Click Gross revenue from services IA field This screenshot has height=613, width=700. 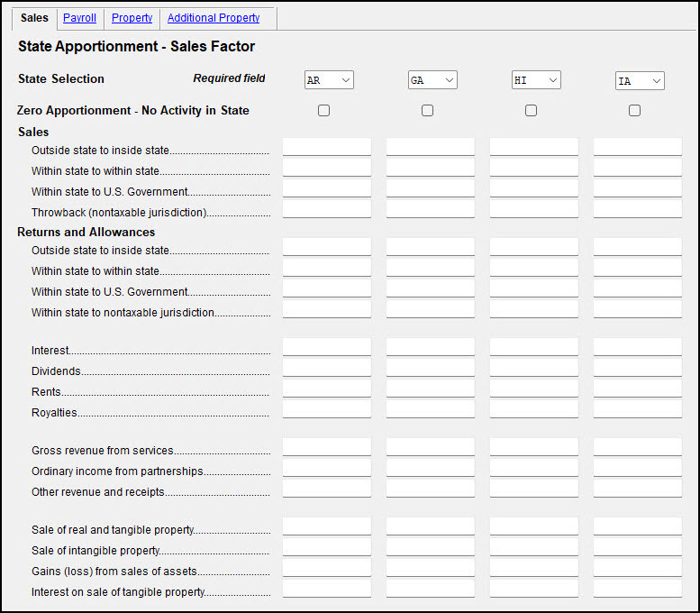pyautogui.click(x=638, y=447)
